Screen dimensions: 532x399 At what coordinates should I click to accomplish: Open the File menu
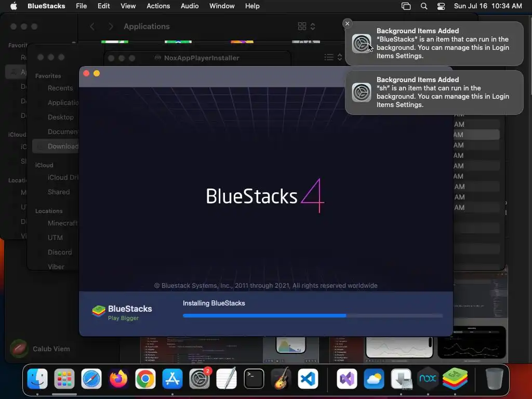point(82,6)
